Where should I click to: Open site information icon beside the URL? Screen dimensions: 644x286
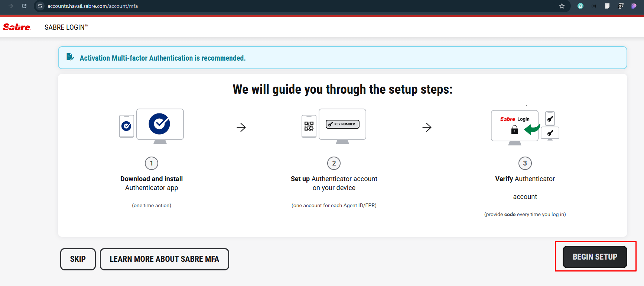pos(40,6)
